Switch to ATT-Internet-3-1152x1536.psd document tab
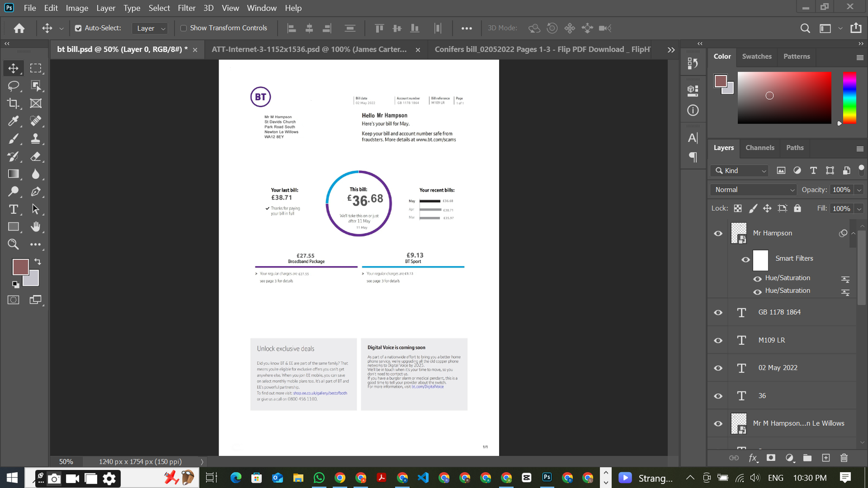Viewport: 868px width, 488px height. [309, 49]
